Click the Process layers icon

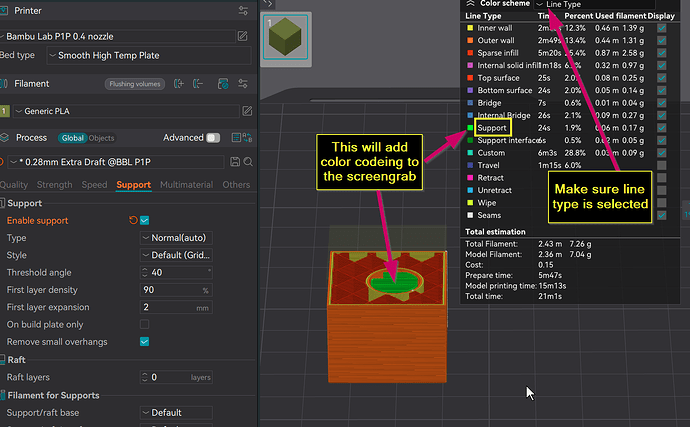[x=4, y=138]
